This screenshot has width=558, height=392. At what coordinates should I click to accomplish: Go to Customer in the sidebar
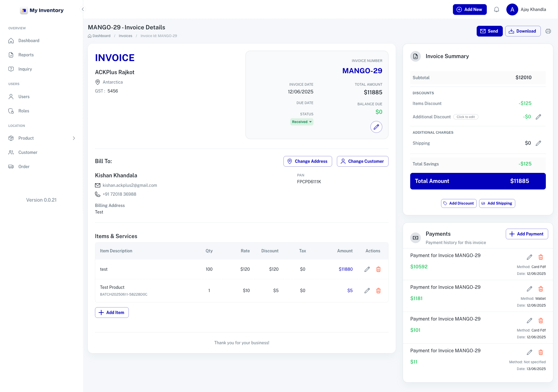28,152
